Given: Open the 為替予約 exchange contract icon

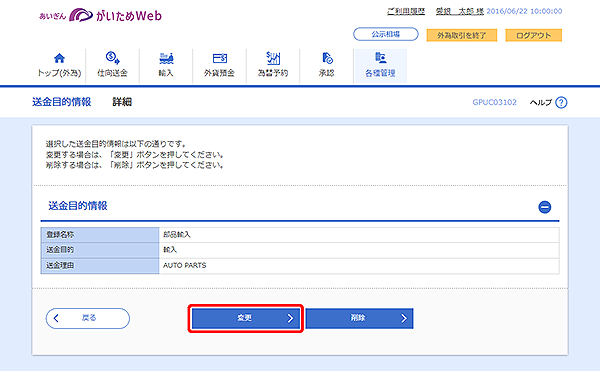Looking at the screenshot, I should tap(273, 58).
